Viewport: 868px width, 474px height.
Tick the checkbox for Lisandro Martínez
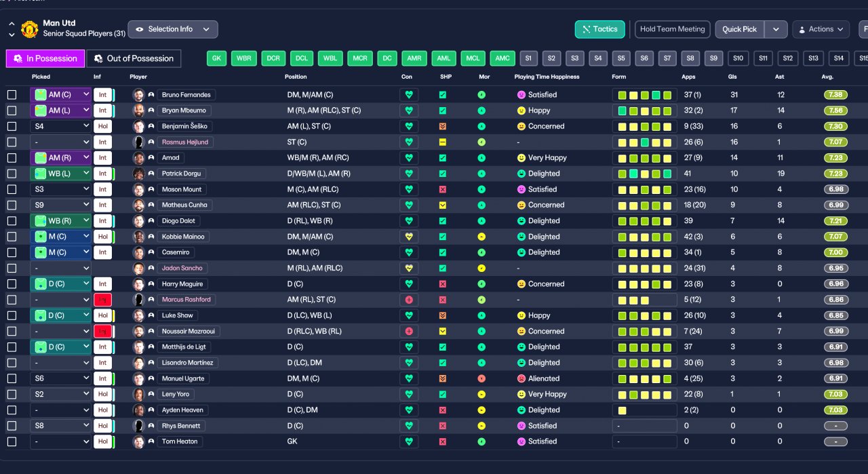[12, 363]
